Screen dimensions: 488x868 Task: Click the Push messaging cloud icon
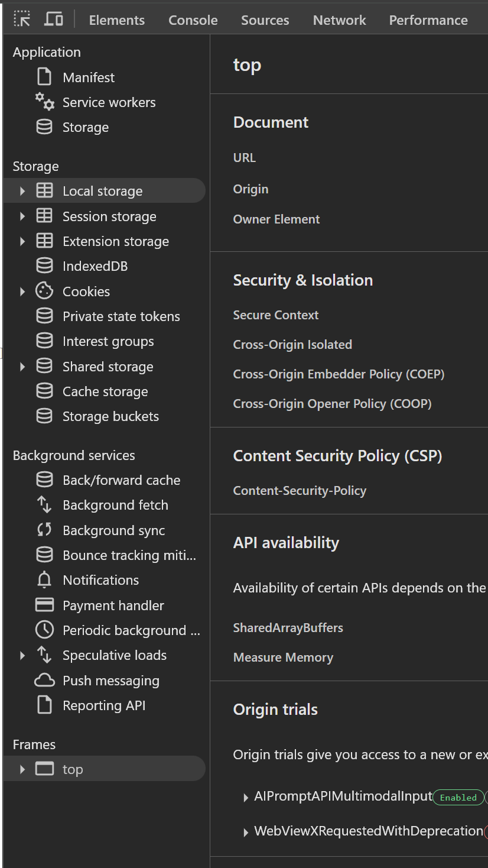(44, 681)
